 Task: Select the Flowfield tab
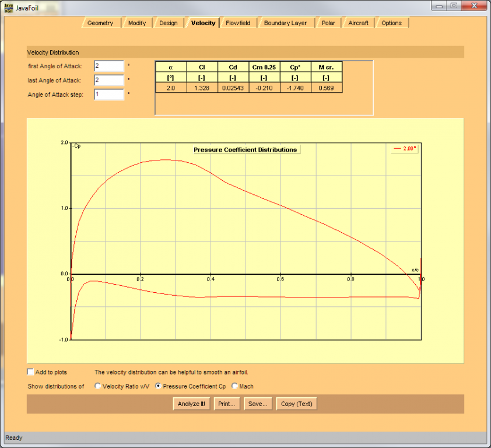[x=238, y=23]
